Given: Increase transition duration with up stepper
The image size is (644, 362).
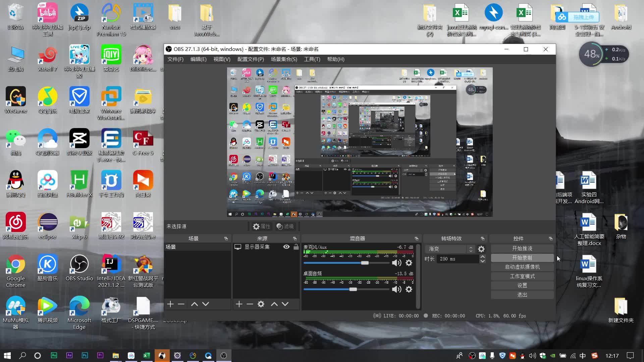Looking at the screenshot, I should (483, 257).
